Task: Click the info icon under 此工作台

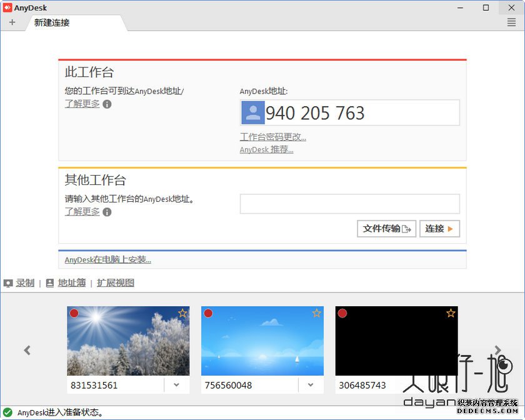Action: click(x=107, y=104)
